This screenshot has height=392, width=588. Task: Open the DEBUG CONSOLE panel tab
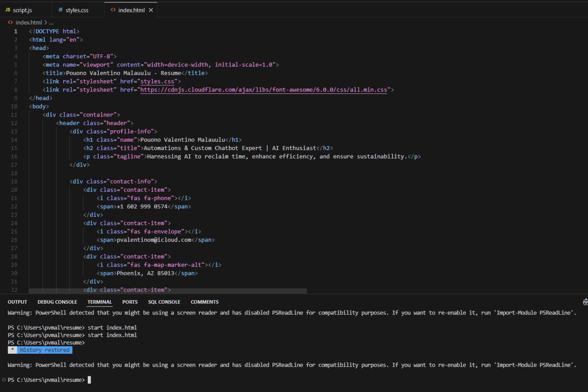click(57, 302)
